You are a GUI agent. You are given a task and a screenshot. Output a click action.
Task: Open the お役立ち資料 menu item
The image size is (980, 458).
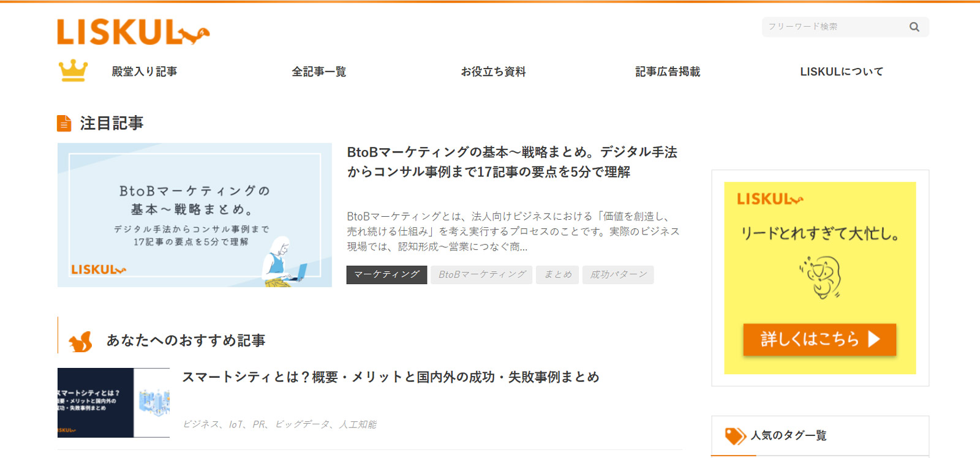[x=494, y=72]
